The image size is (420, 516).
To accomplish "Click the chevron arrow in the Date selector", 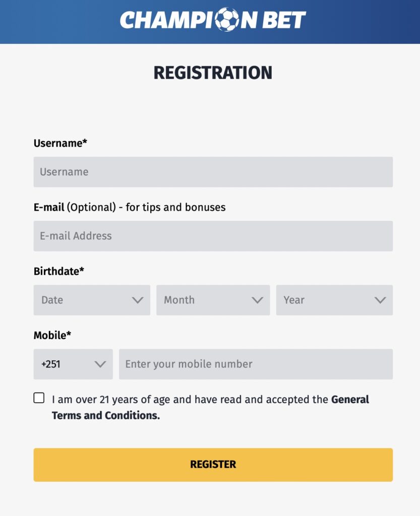I will (x=138, y=300).
